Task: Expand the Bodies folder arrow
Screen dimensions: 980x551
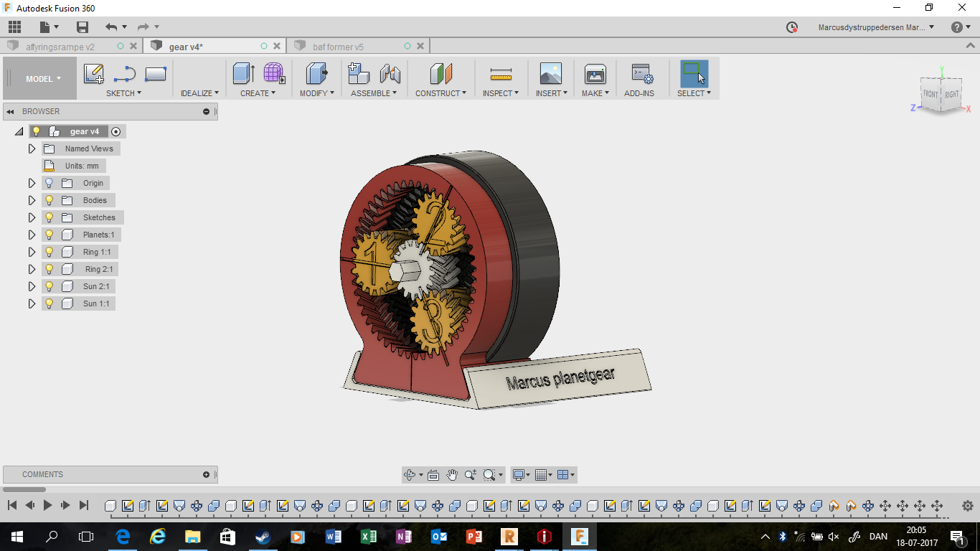Action: click(32, 200)
